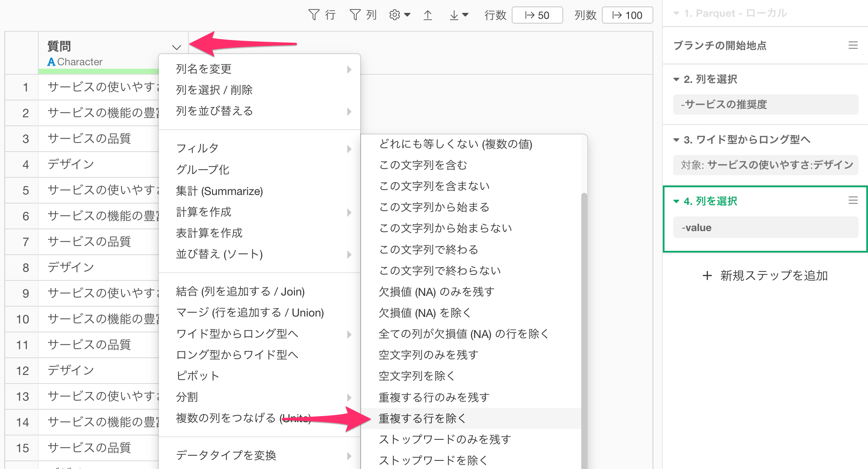Click the plus icon for adding new step
The height and width of the screenshot is (469, 868).
click(x=707, y=275)
